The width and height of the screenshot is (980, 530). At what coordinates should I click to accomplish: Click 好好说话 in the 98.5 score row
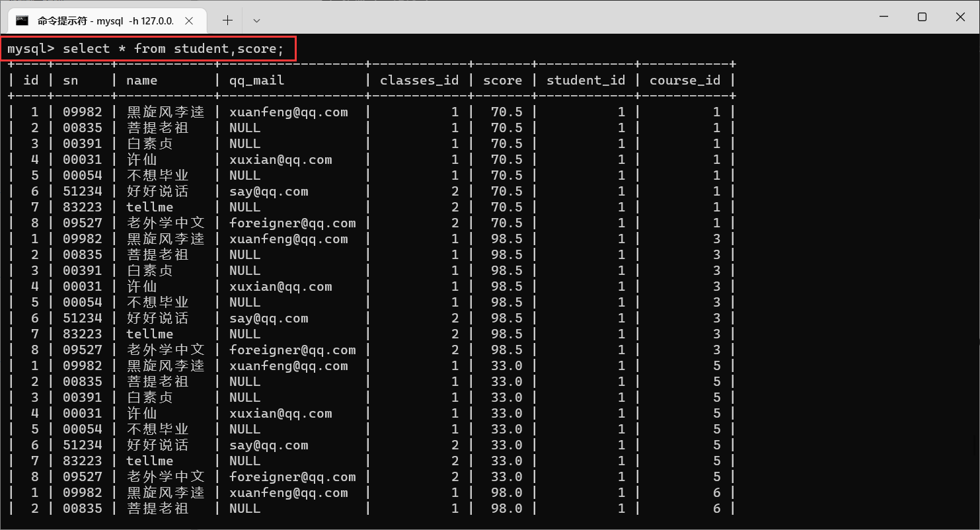point(158,318)
